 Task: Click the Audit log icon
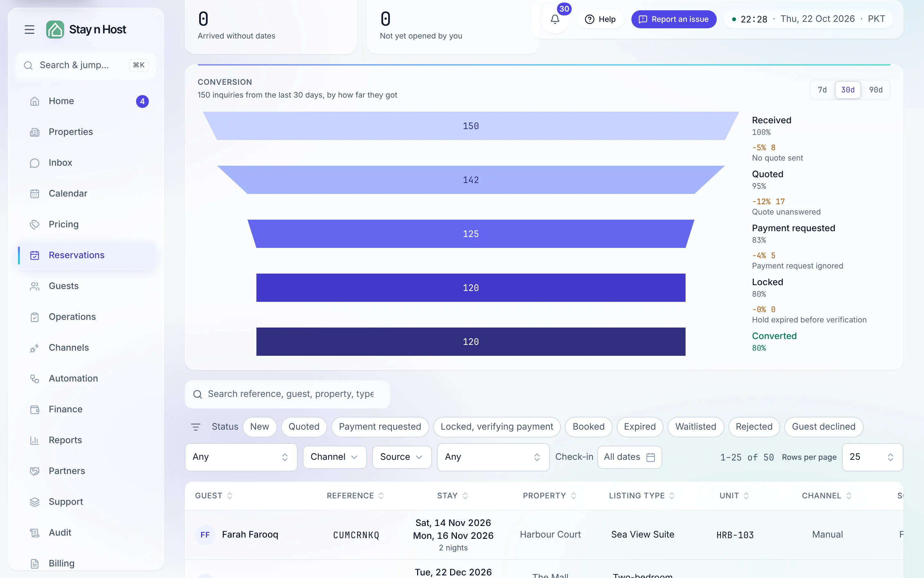tap(35, 533)
